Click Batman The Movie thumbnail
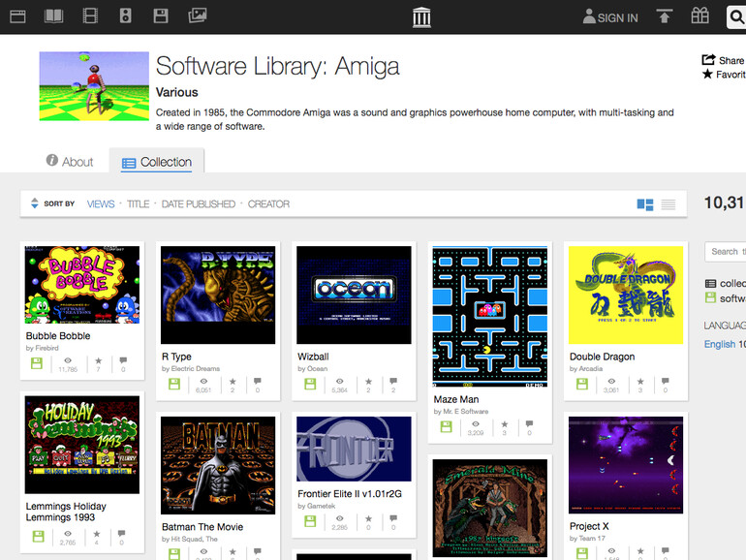 click(x=218, y=465)
